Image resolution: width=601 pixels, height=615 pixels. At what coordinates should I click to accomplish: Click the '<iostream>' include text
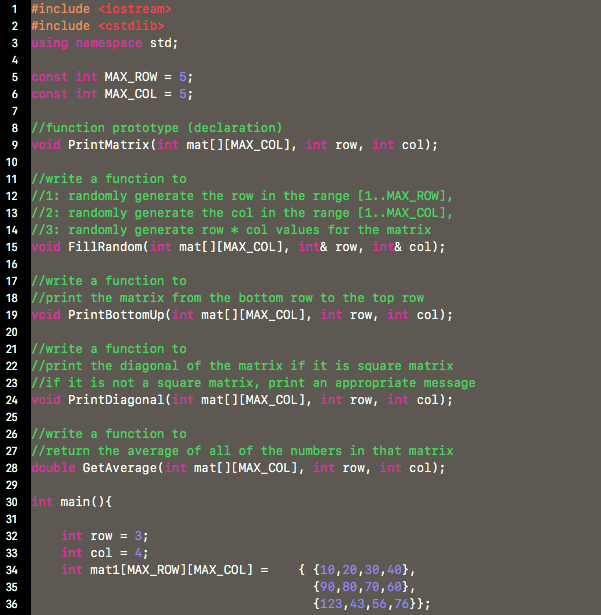[x=135, y=9]
